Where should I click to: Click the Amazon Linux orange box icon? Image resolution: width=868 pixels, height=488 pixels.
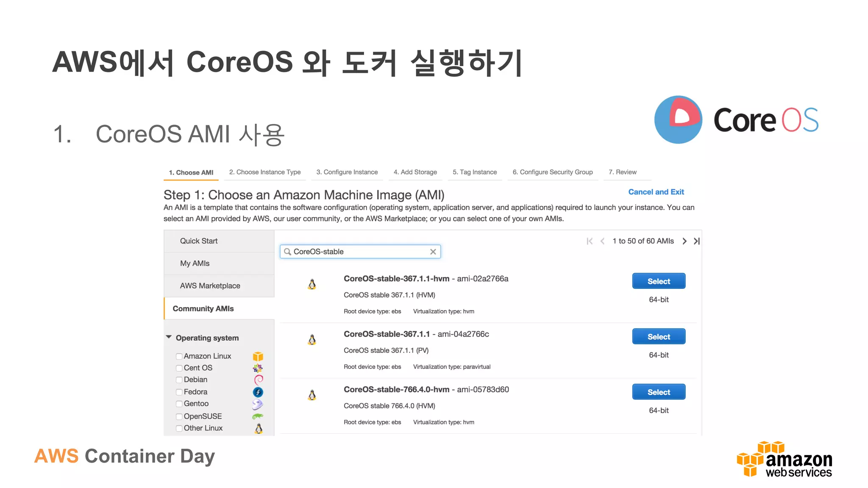point(258,356)
